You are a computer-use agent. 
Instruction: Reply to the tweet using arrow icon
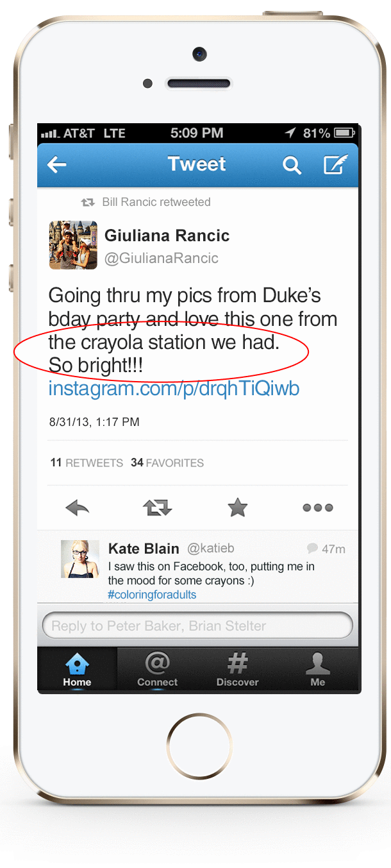click(78, 508)
